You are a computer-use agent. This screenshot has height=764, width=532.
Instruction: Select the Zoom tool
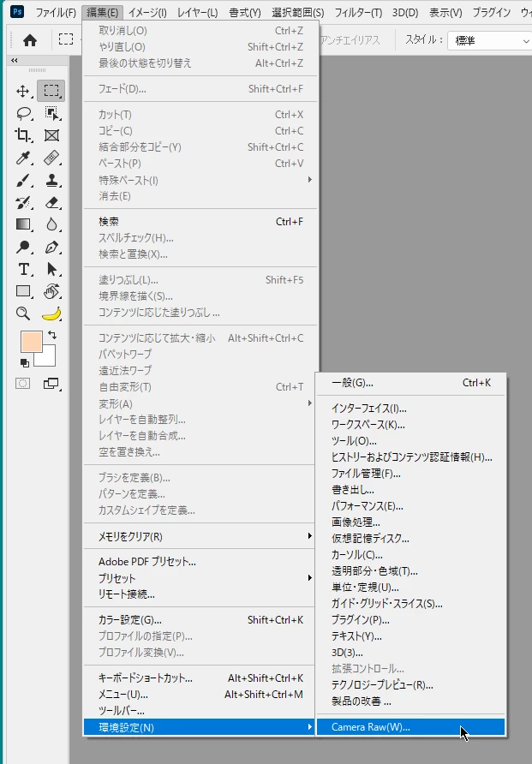point(23,313)
